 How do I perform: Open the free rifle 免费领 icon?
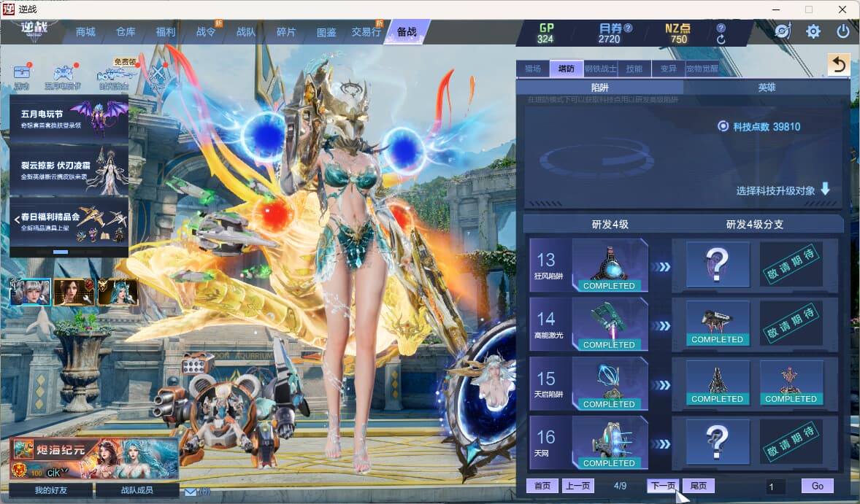pos(116,74)
